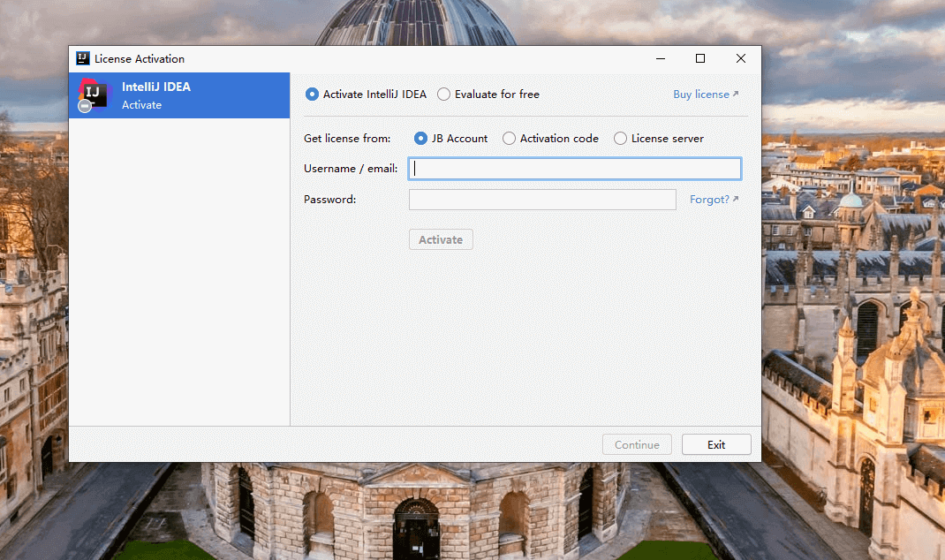Click the IJ icon in title bar
Viewport: 945px width, 560px height.
click(83, 59)
